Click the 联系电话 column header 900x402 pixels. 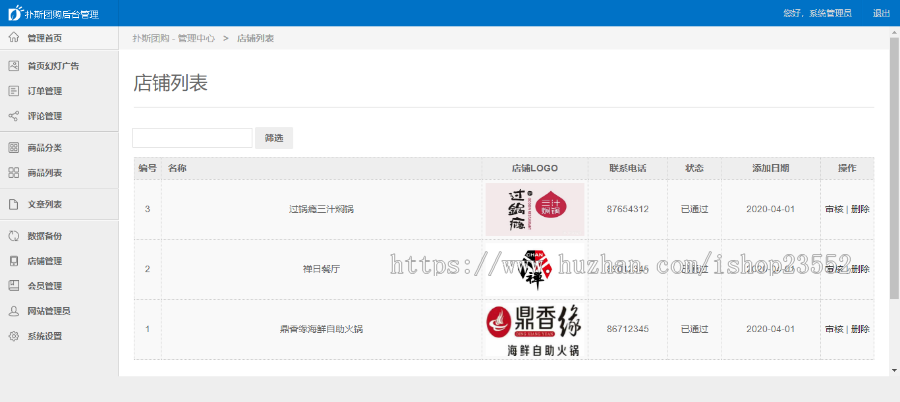point(628,168)
